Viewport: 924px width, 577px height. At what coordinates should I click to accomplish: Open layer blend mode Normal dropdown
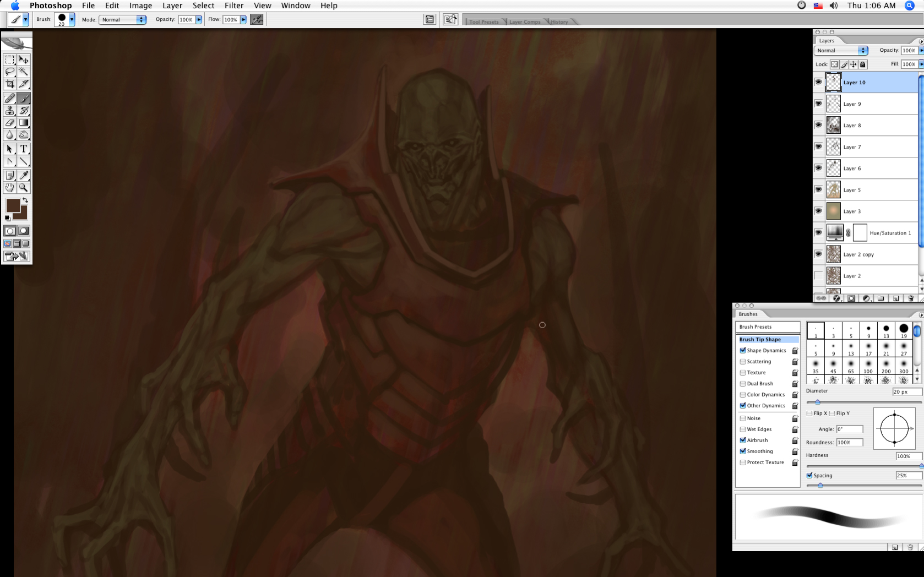[841, 50]
